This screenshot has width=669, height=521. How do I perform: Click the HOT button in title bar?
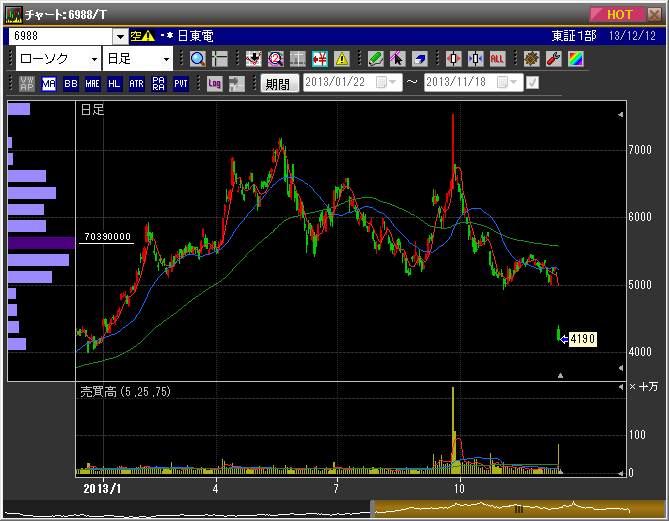click(621, 15)
